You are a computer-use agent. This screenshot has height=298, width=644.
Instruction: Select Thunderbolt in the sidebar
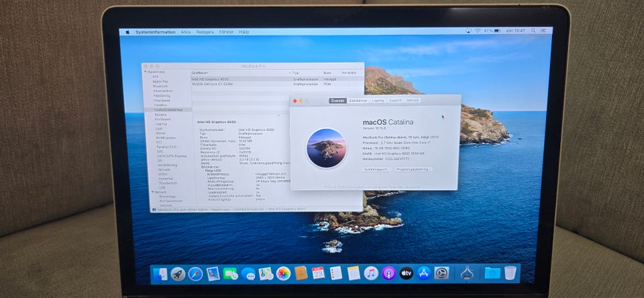pyautogui.click(x=168, y=183)
